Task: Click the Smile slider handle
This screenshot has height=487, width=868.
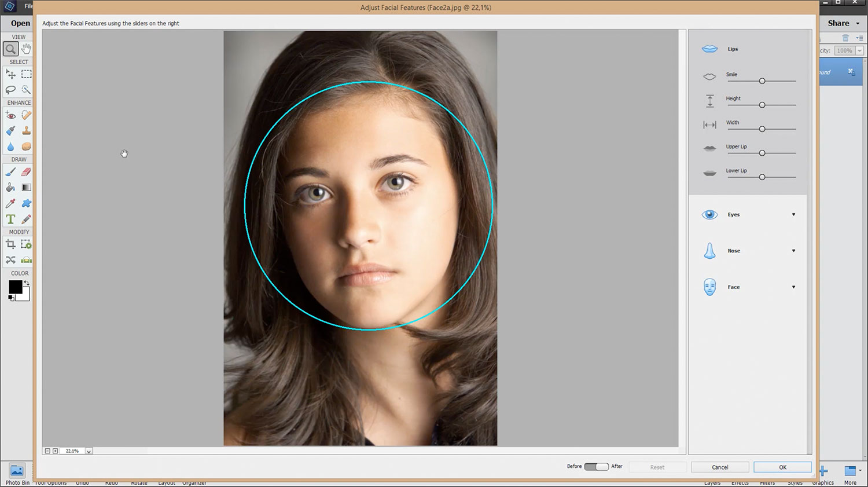Action: [762, 81]
